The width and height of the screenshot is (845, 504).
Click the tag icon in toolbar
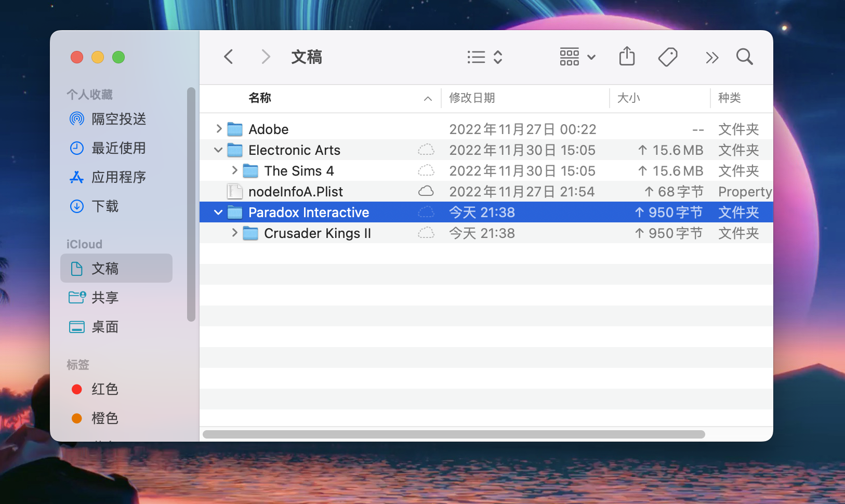(x=668, y=57)
